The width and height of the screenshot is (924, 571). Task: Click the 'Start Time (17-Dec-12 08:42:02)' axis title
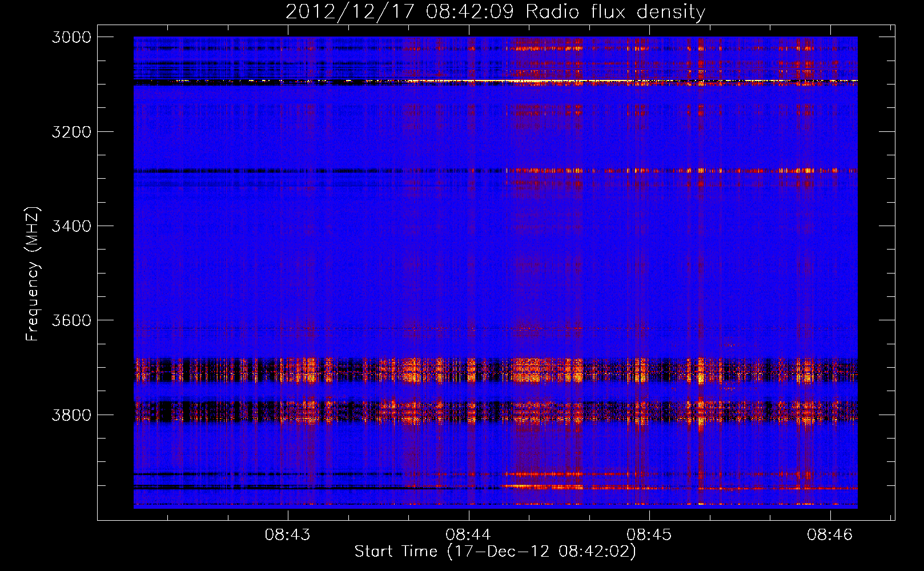coord(495,552)
